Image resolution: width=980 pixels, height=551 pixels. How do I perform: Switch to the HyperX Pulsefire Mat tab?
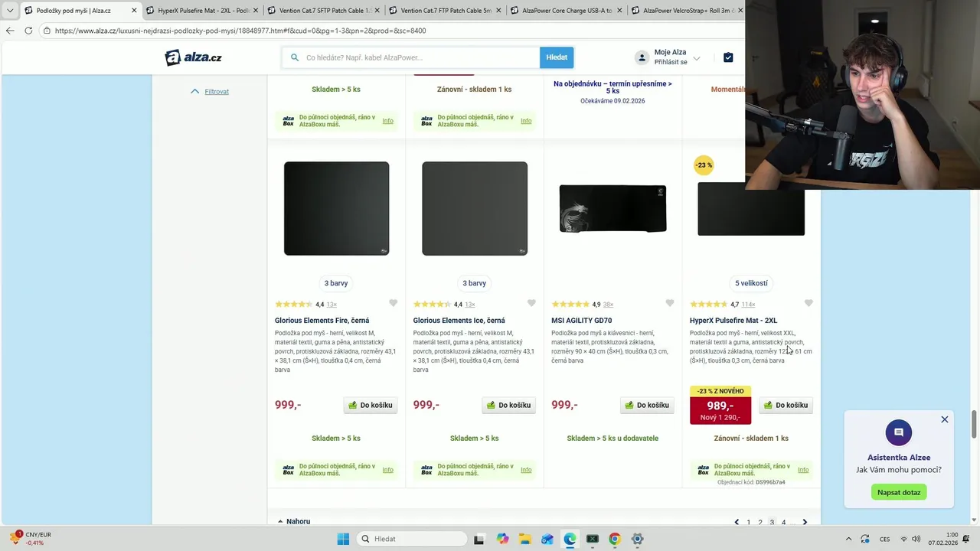(x=203, y=11)
